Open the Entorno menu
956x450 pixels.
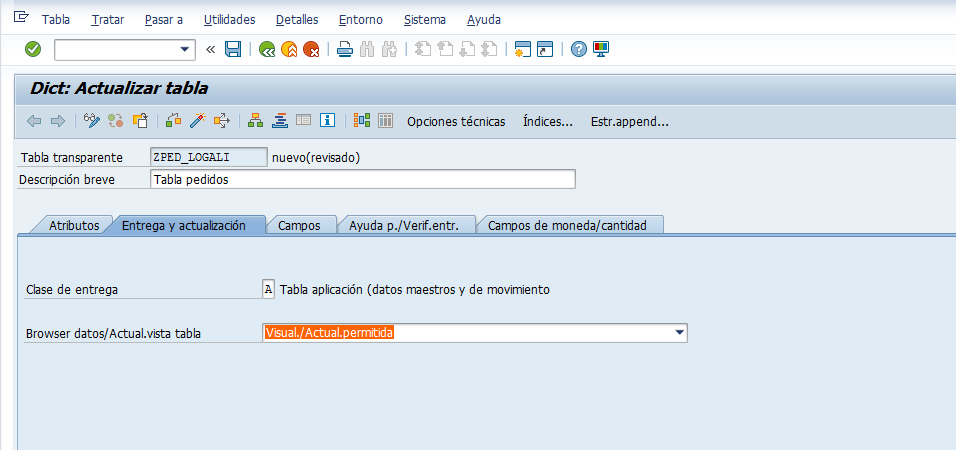[x=361, y=20]
